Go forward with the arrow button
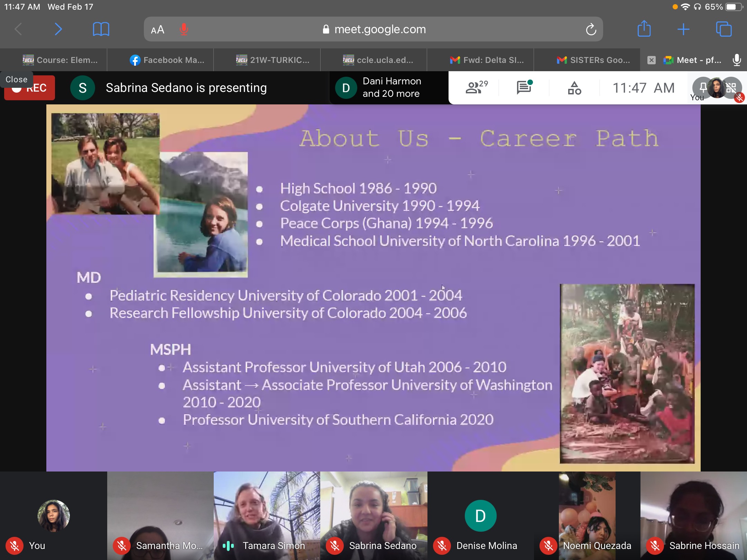 [58, 29]
